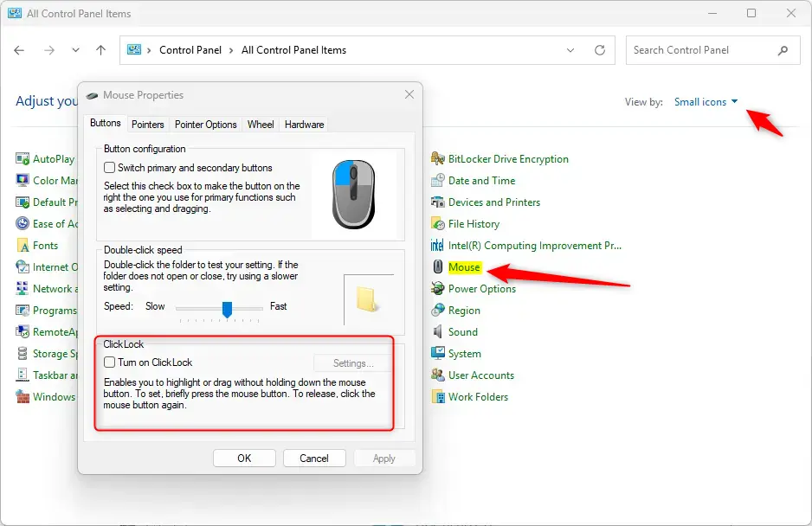812x526 pixels.
Task: Click the Windows Firewall icon
Action: 23,397
